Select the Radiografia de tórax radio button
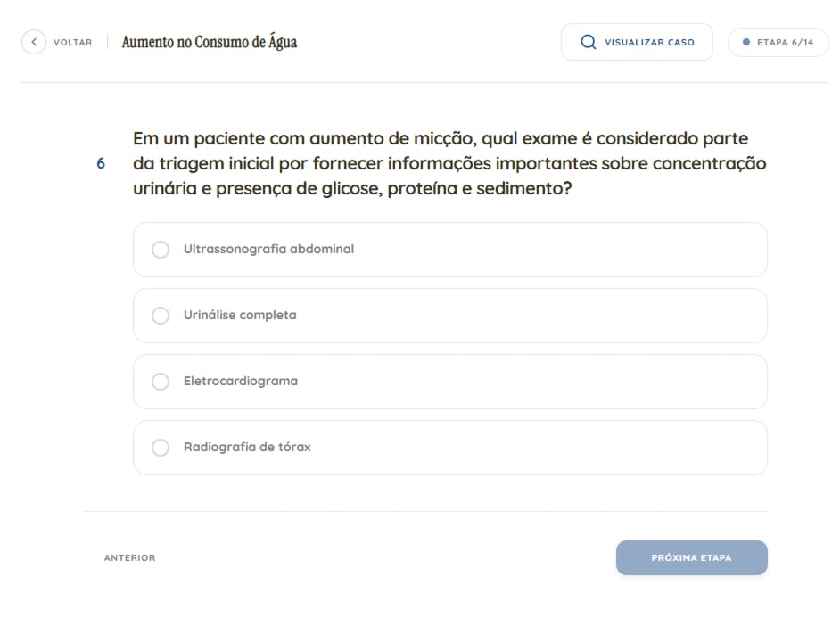Image resolution: width=840 pixels, height=618 pixels. [x=161, y=448]
